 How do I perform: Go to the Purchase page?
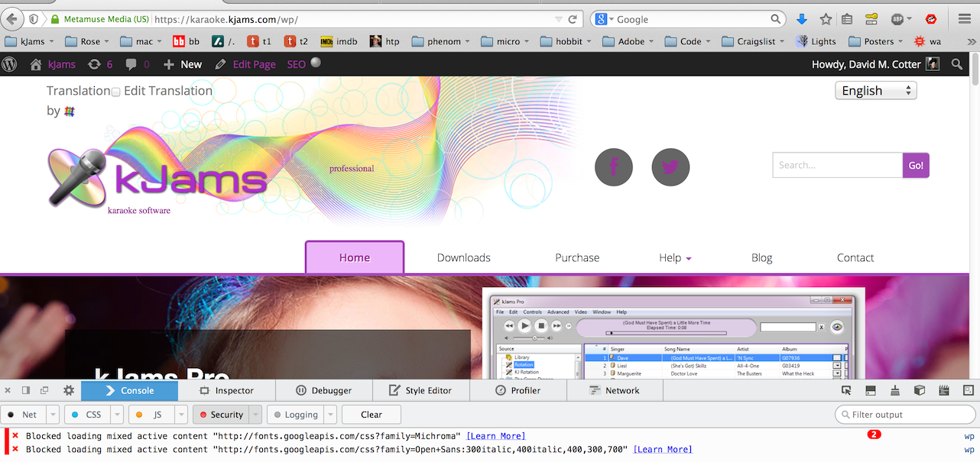577,258
